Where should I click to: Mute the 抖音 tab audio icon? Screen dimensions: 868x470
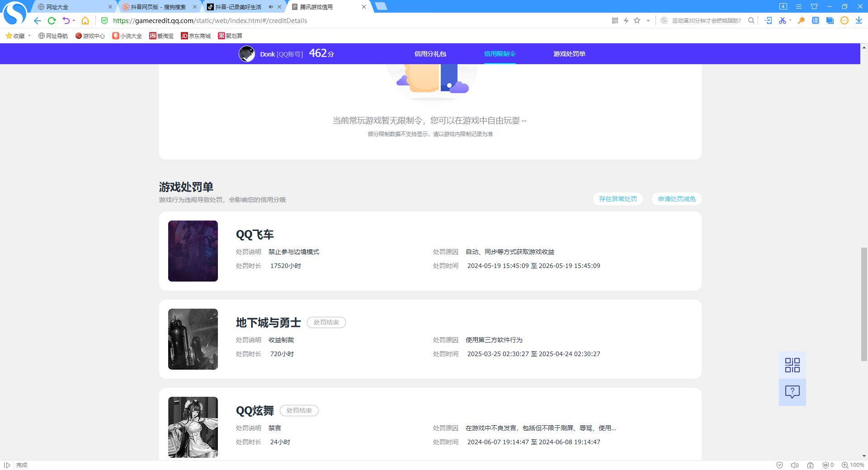click(x=271, y=7)
